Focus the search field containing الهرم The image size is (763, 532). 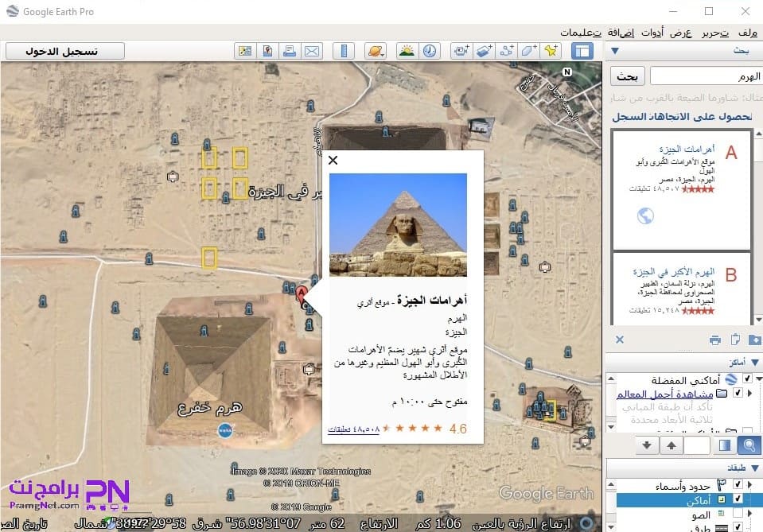(706, 76)
